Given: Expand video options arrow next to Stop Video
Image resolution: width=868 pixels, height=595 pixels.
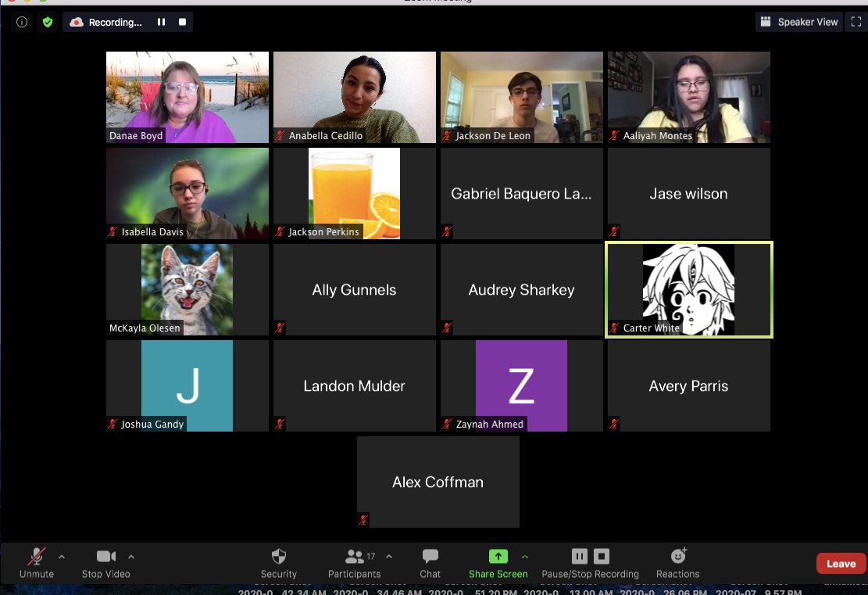Looking at the screenshot, I should [131, 557].
